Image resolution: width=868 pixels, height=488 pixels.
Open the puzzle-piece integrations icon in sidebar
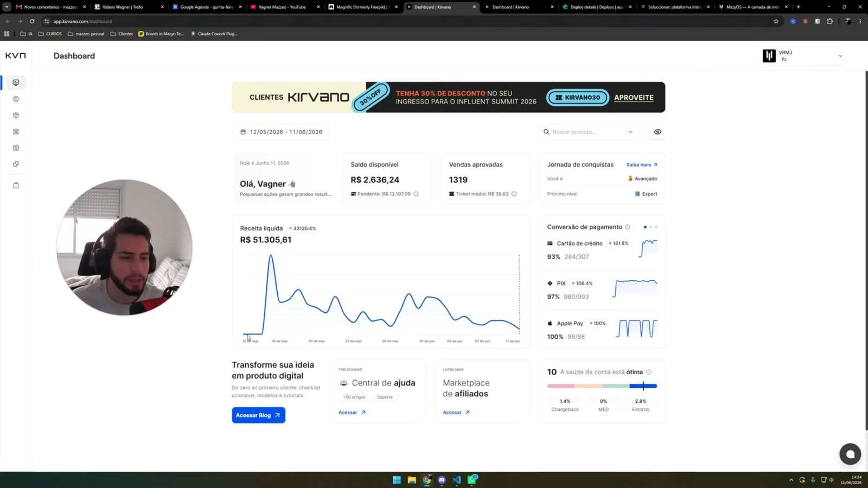coord(16,164)
